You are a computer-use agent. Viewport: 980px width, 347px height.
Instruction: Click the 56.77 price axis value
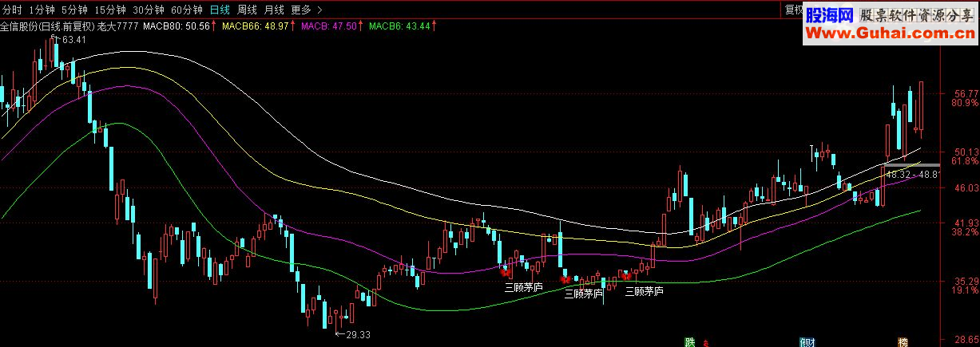(966, 93)
